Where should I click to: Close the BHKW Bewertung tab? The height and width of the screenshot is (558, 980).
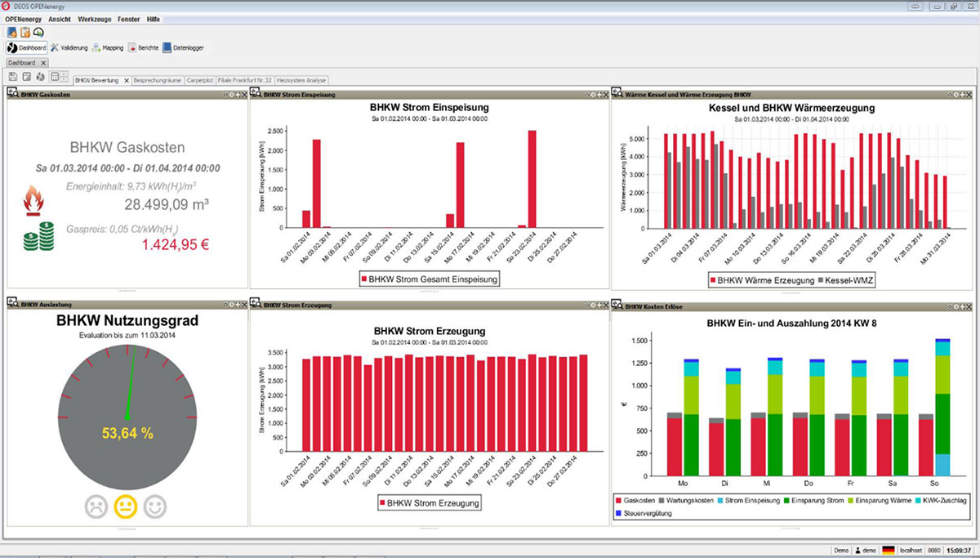[x=126, y=80]
